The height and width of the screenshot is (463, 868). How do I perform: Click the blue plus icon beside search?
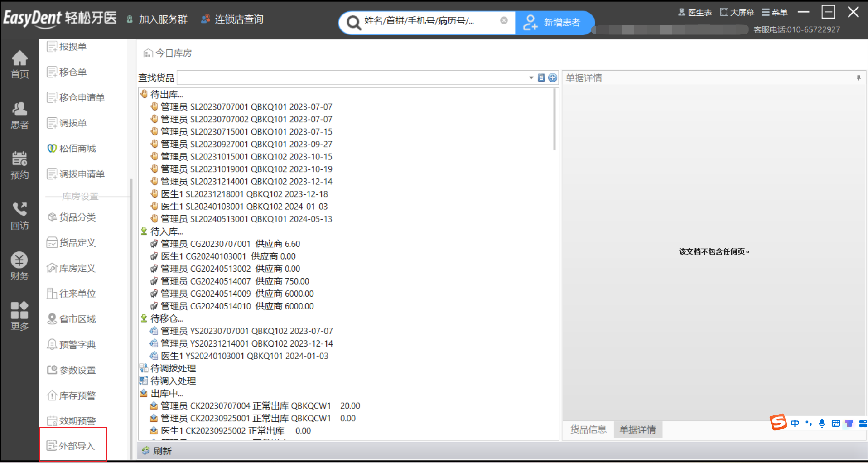(553, 78)
